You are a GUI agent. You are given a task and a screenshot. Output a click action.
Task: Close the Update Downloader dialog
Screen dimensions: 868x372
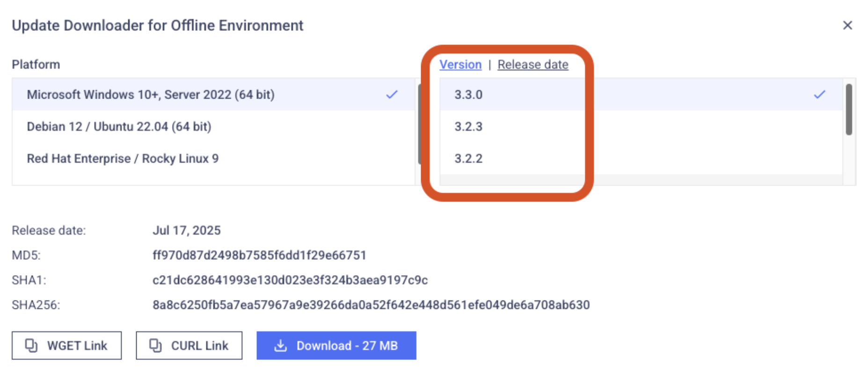(x=847, y=25)
